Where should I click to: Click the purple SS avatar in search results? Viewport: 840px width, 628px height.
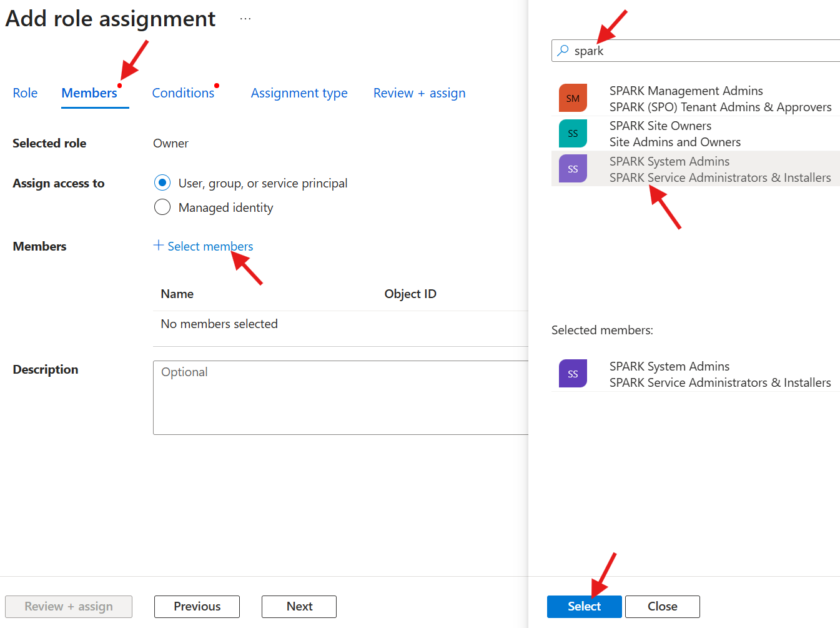pyautogui.click(x=573, y=169)
